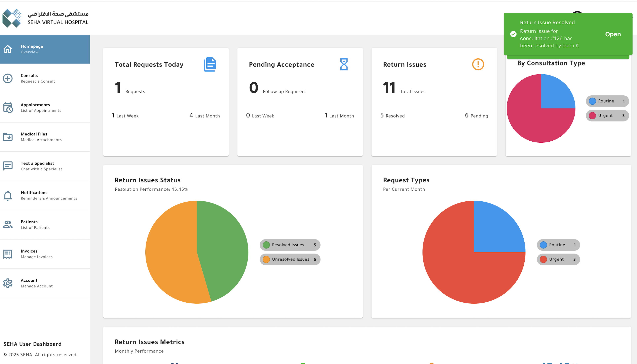Click the Homepage house icon
This screenshot has width=637, height=364.
pos(8,49)
